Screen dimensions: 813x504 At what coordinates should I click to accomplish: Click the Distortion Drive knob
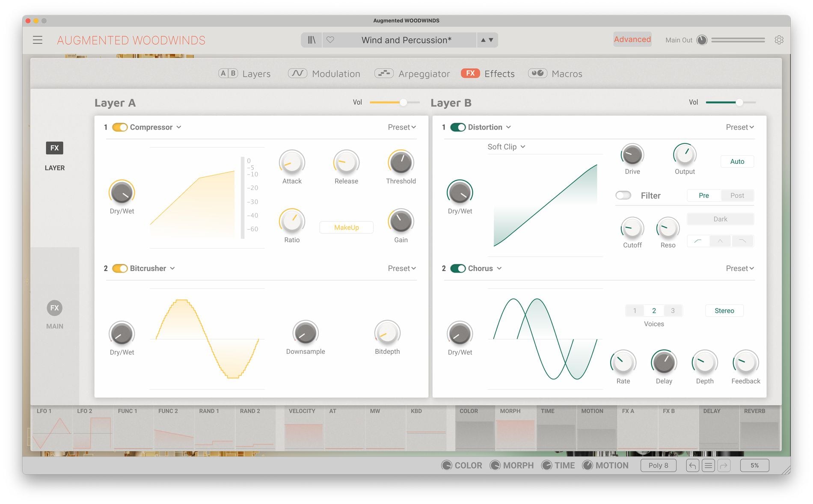(x=632, y=154)
